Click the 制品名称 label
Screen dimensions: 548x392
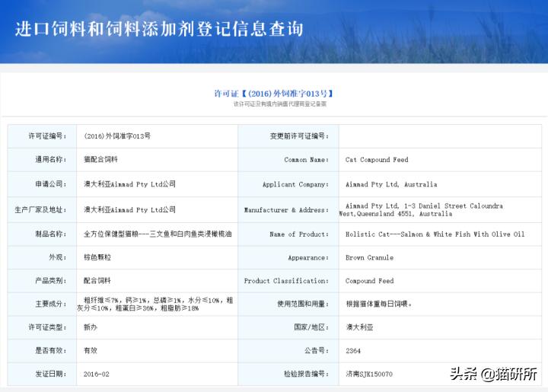point(51,234)
